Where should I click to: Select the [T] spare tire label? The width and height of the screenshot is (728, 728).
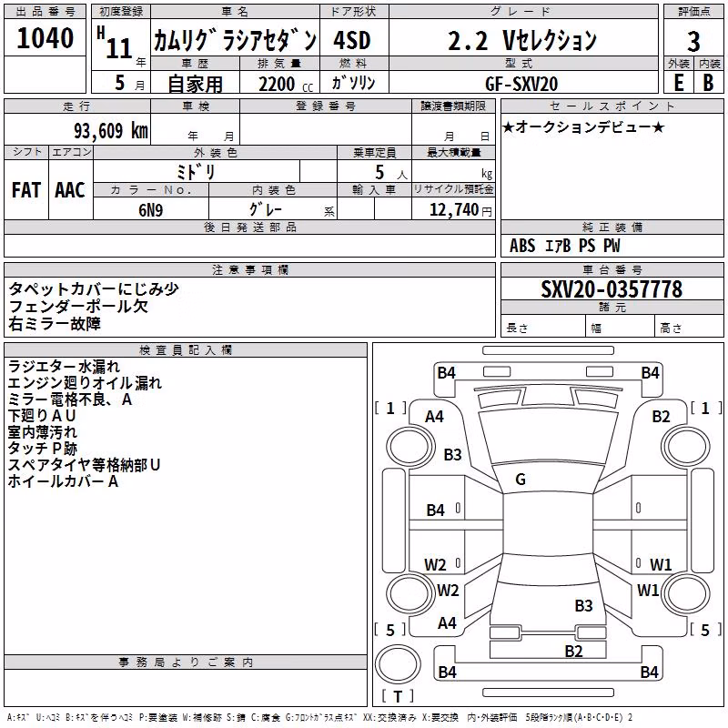tap(398, 696)
